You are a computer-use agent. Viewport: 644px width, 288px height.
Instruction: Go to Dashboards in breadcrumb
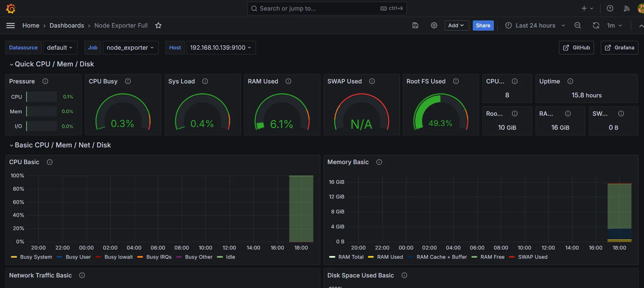tap(67, 26)
